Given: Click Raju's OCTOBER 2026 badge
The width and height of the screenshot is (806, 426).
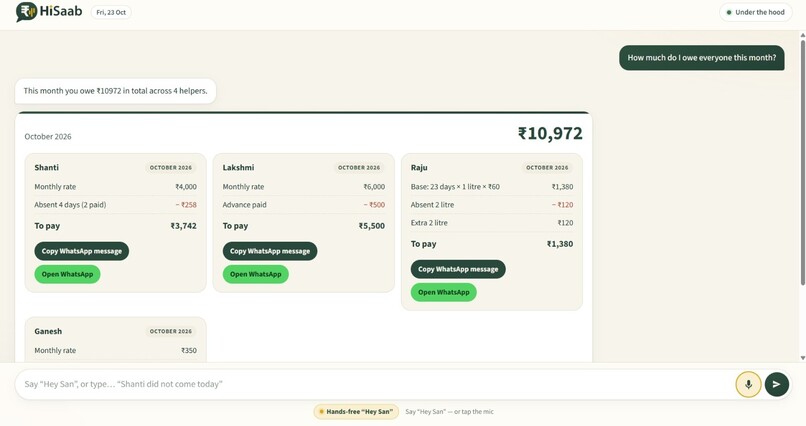Looking at the screenshot, I should 547,168.
